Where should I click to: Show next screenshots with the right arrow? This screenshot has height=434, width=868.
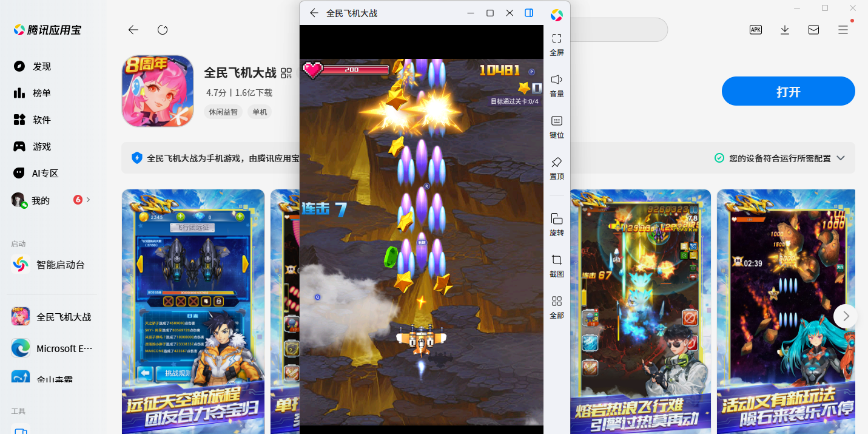pos(846,316)
